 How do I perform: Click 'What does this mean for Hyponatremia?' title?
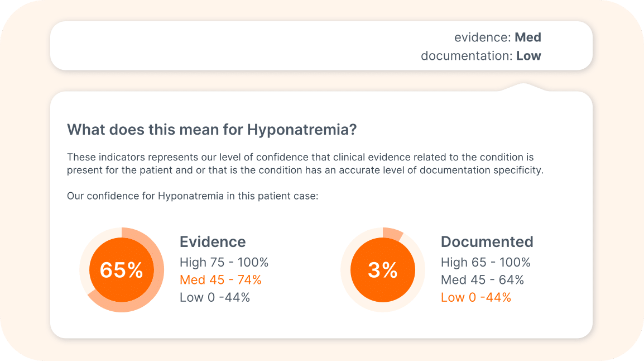(212, 130)
